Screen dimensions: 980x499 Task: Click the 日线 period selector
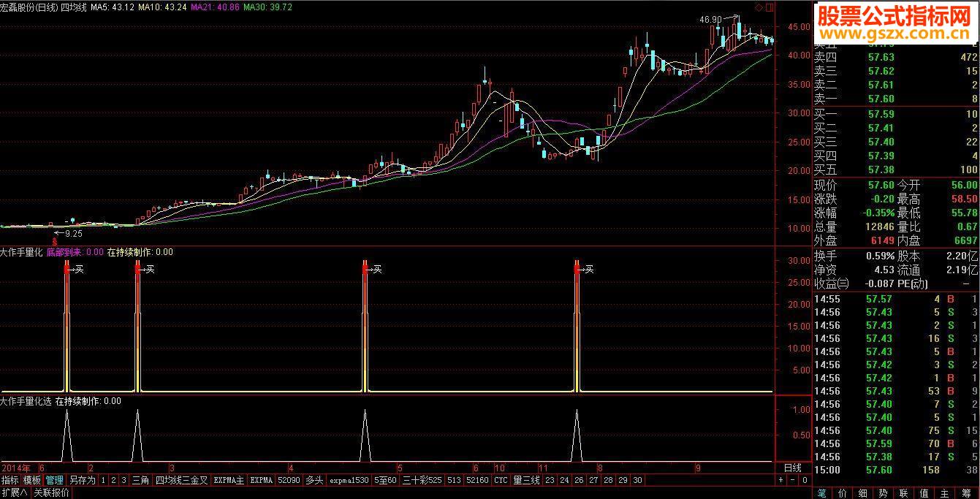coord(792,468)
